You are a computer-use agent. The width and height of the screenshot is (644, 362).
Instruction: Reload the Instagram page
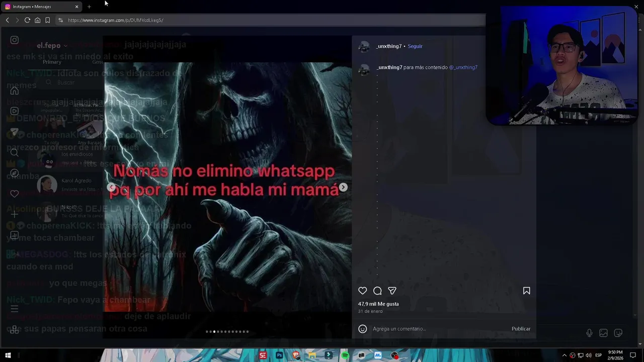pos(27,20)
